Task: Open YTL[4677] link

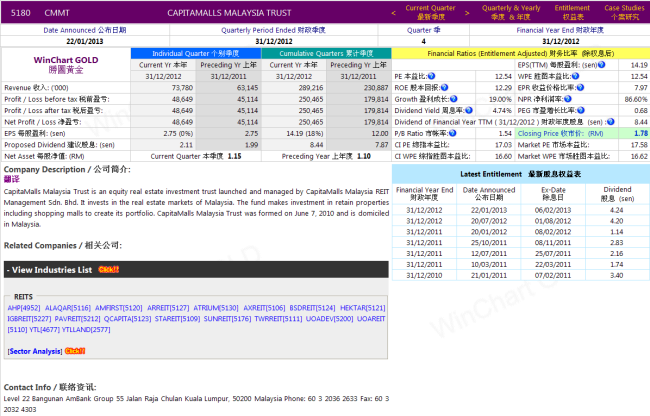Action: coord(44,329)
